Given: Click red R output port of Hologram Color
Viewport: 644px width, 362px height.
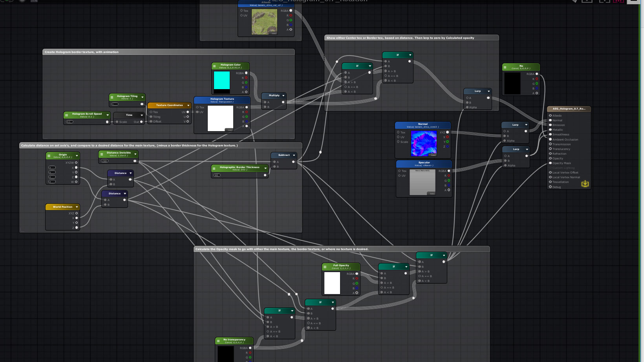Looking at the screenshot, I should pyautogui.click(x=246, y=78).
